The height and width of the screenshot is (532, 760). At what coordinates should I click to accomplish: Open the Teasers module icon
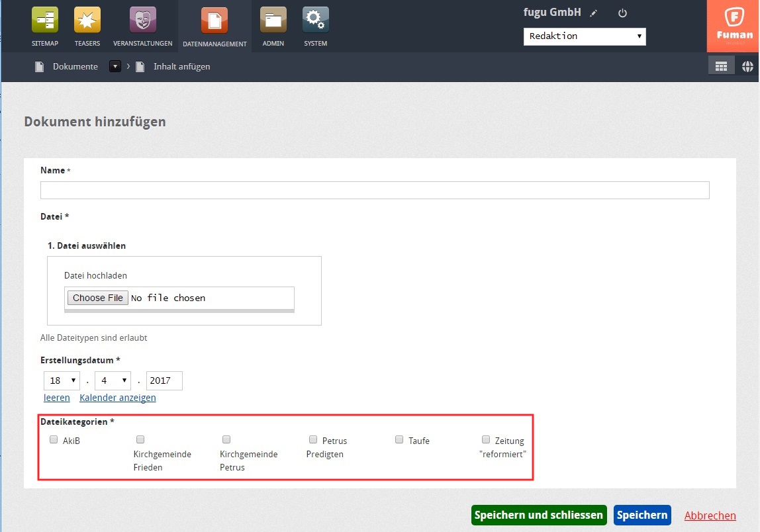click(87, 21)
